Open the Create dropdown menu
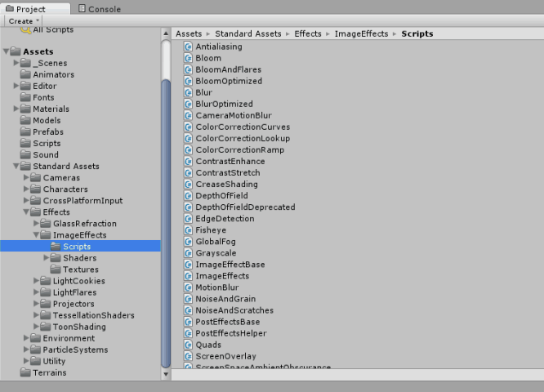 [24, 21]
